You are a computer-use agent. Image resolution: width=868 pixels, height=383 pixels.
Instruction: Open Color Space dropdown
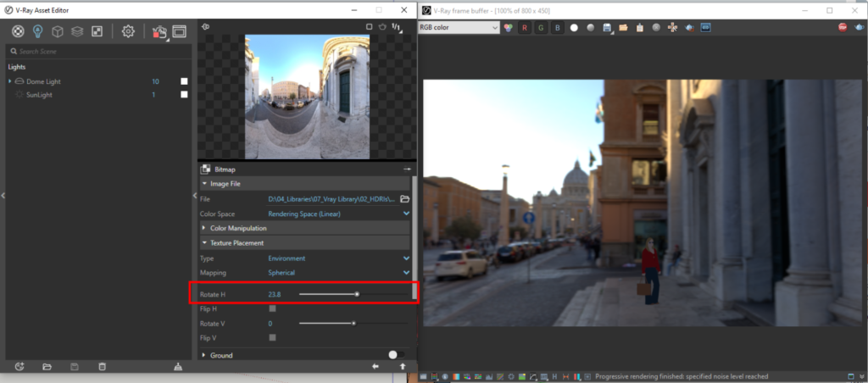pyautogui.click(x=339, y=214)
